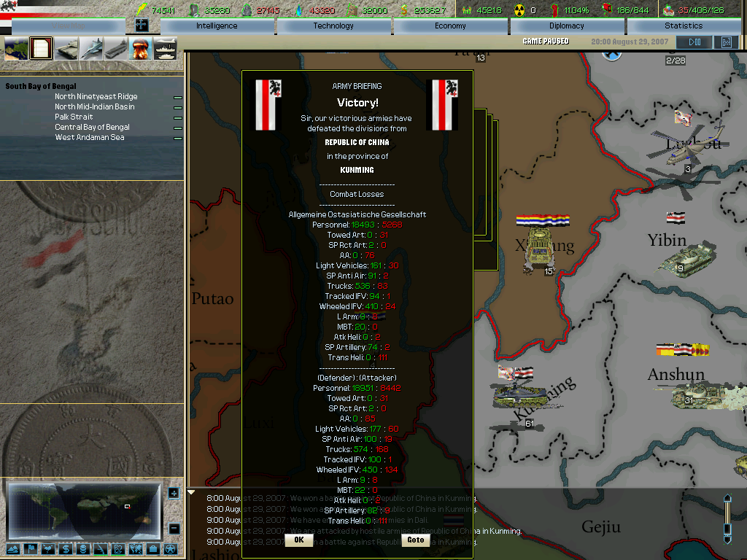Open the nuclear explosion icon panel
This screenshot has height=560, width=747.
click(x=140, y=49)
